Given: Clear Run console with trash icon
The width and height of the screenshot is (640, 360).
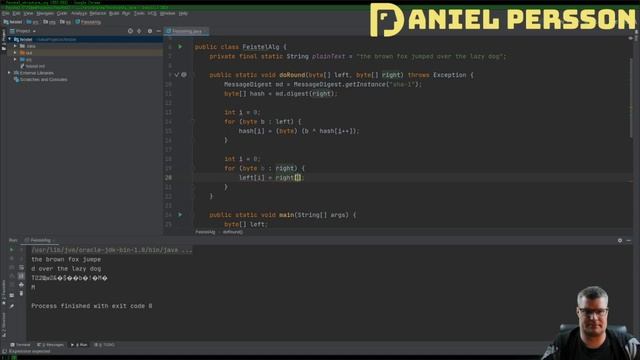Looking at the screenshot, I should (21, 293).
